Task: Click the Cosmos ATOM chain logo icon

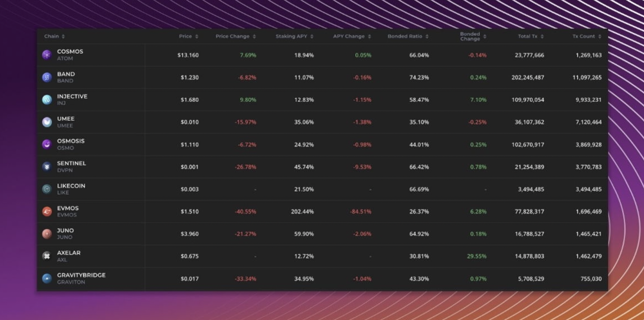Action: point(47,55)
